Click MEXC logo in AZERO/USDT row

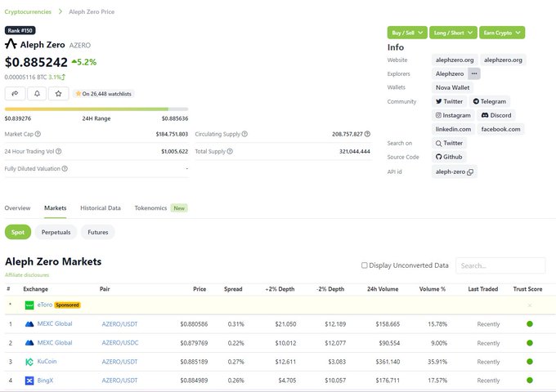point(29,324)
